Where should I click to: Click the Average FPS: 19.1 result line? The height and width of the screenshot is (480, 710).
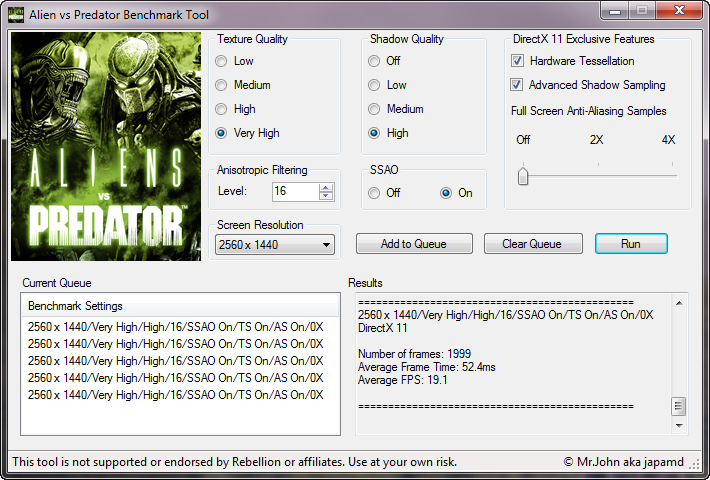coord(403,380)
